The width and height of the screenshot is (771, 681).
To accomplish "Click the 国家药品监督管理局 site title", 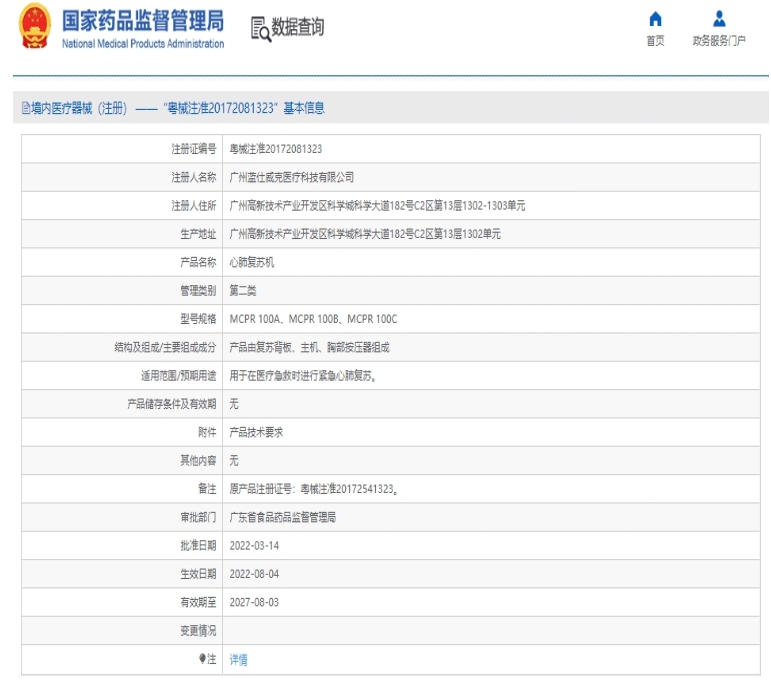I will pyautogui.click(x=143, y=21).
